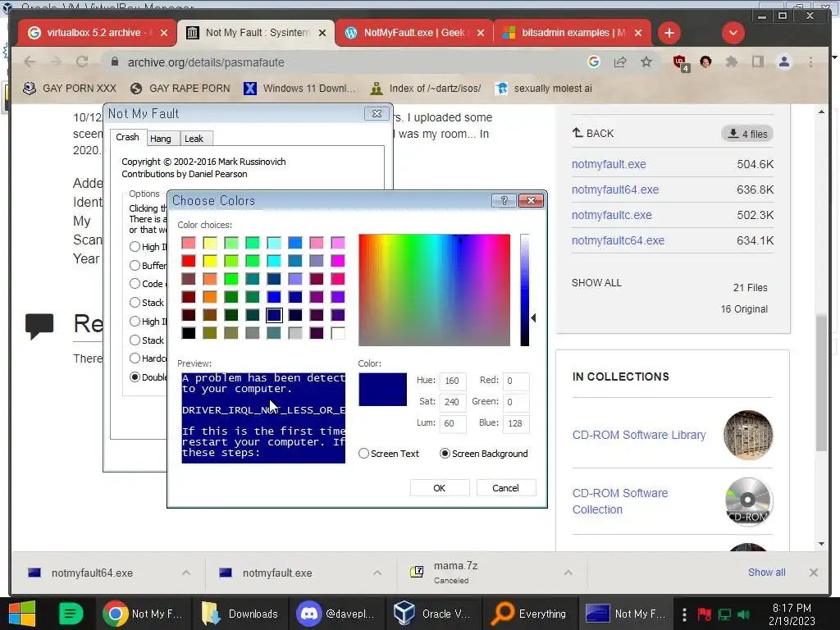Switch to the Leak tab

click(194, 139)
